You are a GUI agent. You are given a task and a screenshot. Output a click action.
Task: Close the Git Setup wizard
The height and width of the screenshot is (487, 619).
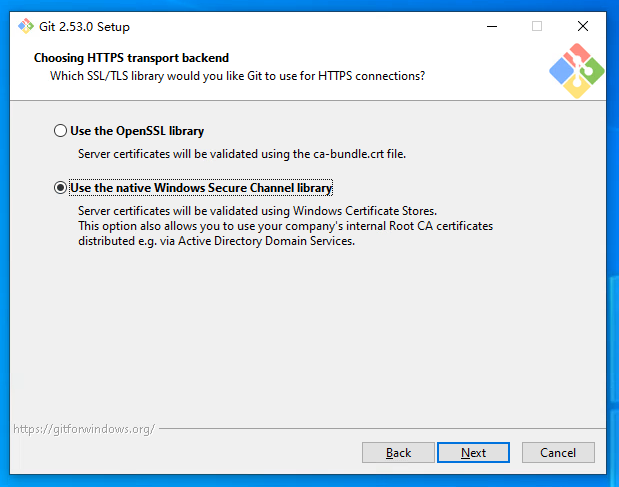[583, 26]
